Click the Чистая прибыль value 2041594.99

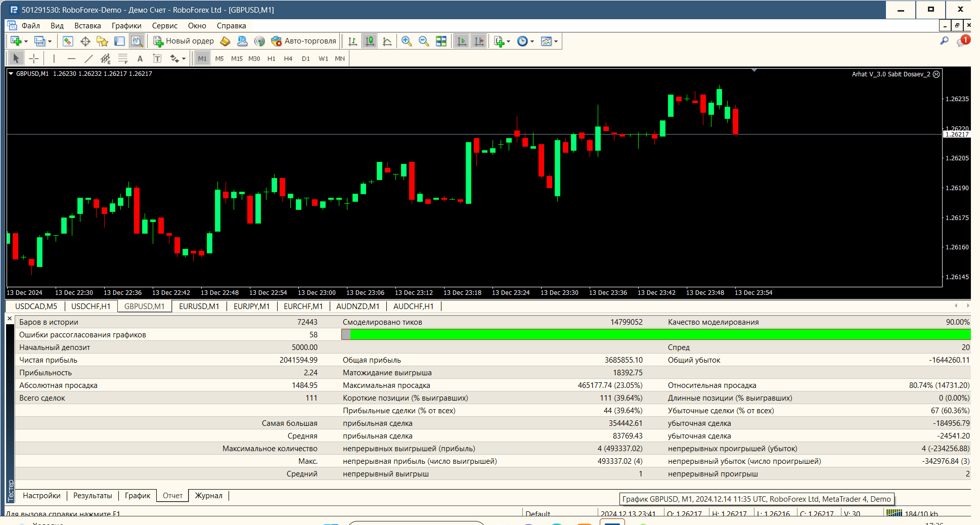(298, 360)
